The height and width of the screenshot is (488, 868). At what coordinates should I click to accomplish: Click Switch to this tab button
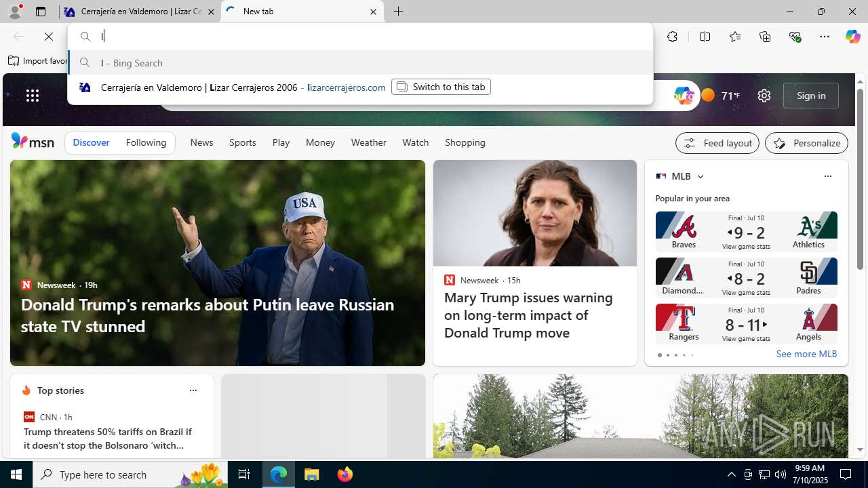pos(441,87)
